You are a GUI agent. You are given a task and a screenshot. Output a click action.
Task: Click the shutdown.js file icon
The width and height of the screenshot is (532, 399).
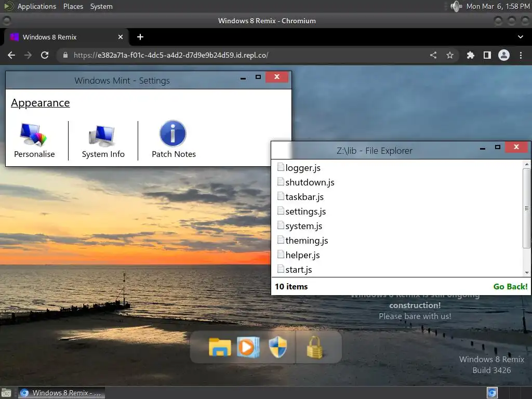[281, 181]
